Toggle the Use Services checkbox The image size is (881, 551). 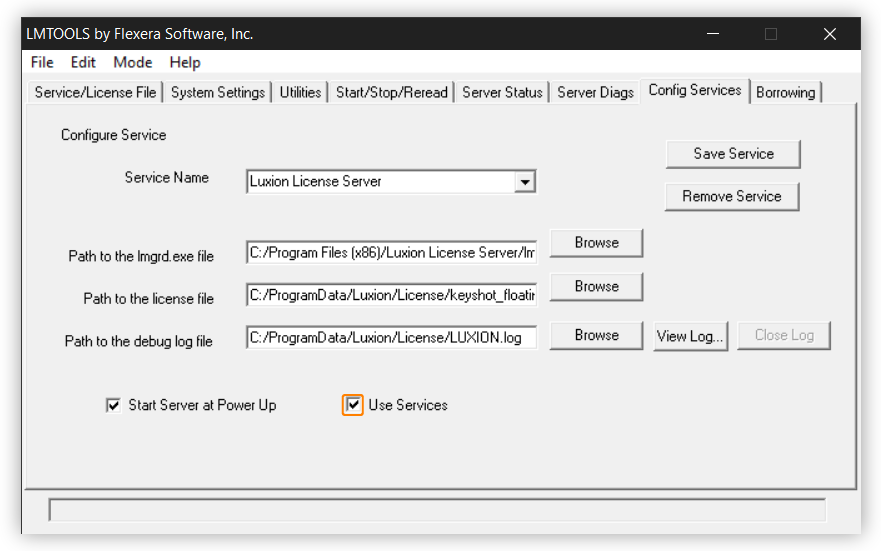(353, 405)
